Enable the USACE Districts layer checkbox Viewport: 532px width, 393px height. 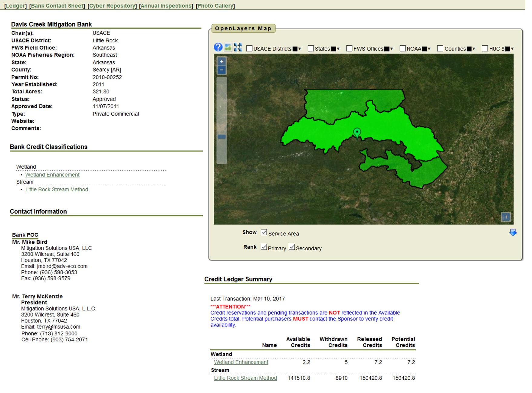(x=249, y=49)
